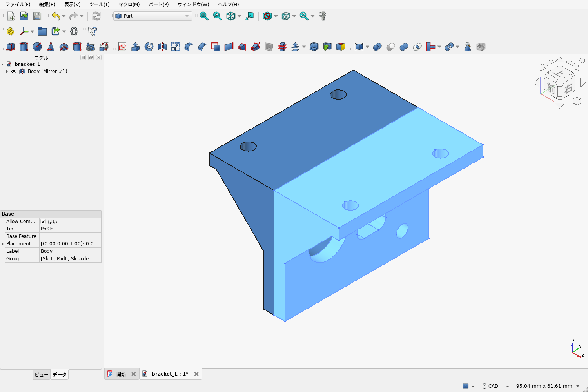The height and width of the screenshot is (392, 588).
Task: Select the Mirror tool
Action: point(162,47)
